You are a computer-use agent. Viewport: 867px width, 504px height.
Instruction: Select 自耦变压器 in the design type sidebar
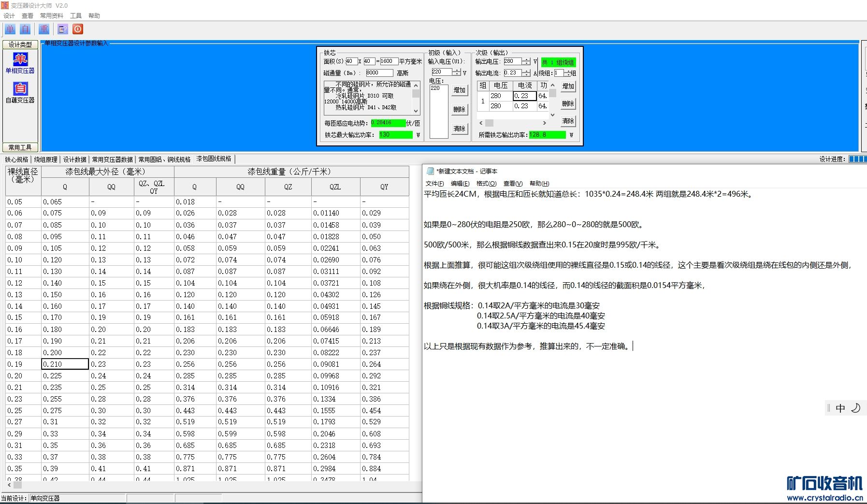(20, 93)
